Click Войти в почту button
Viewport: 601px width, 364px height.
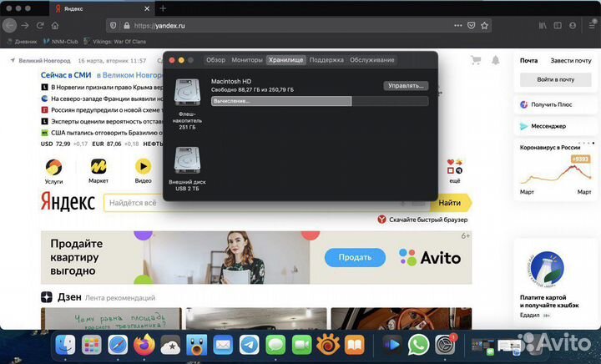tap(555, 79)
